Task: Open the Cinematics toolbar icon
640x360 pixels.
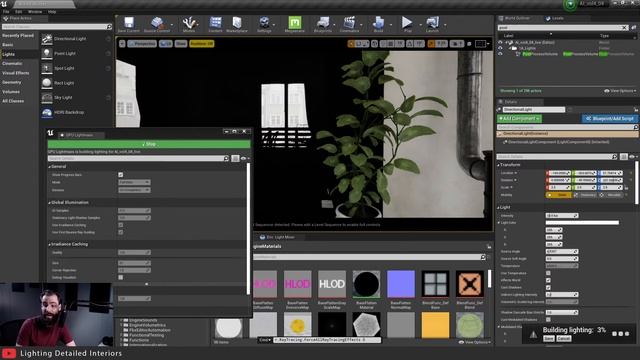Action: click(349, 24)
